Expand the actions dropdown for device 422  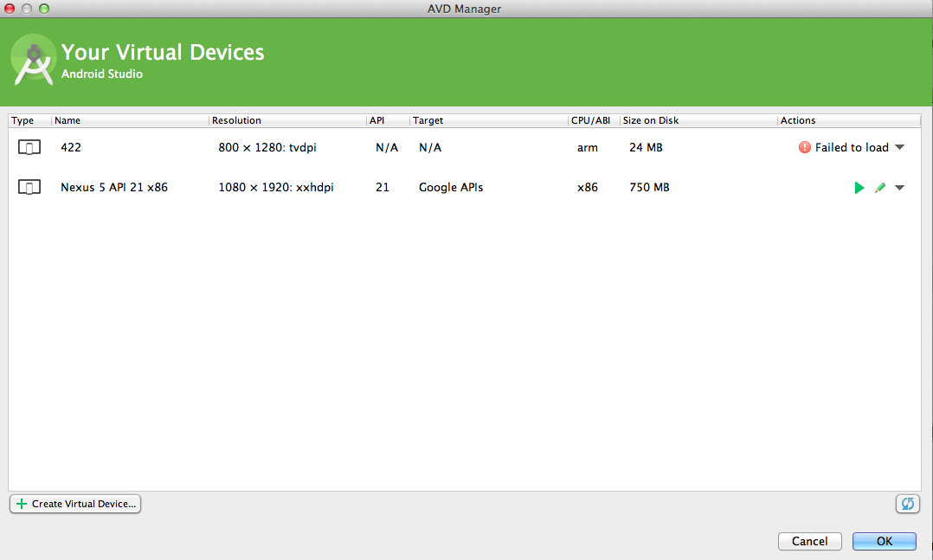tap(900, 148)
